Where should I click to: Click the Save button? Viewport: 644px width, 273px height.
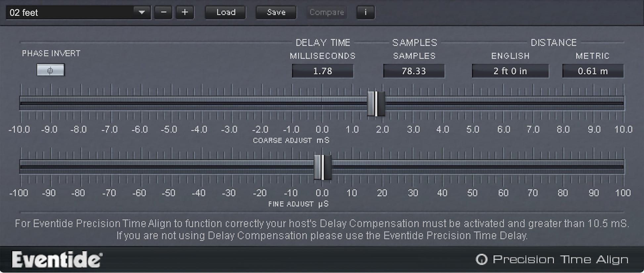pos(276,13)
